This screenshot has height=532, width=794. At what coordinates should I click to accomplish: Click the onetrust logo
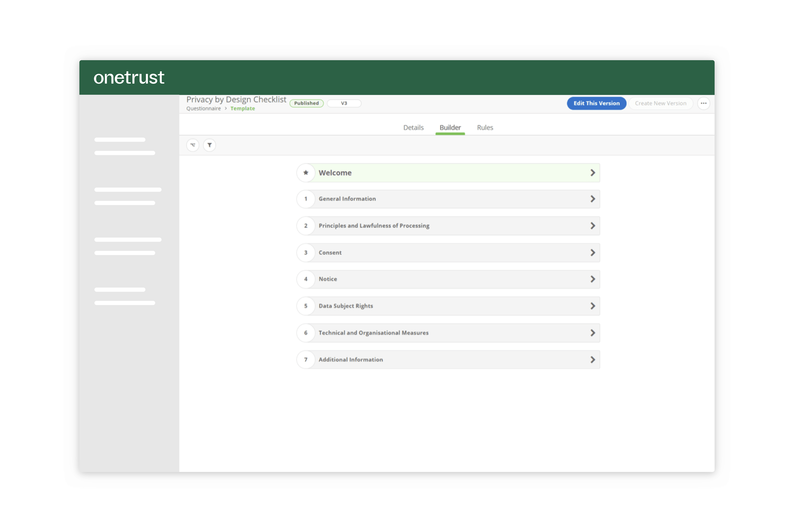129,78
